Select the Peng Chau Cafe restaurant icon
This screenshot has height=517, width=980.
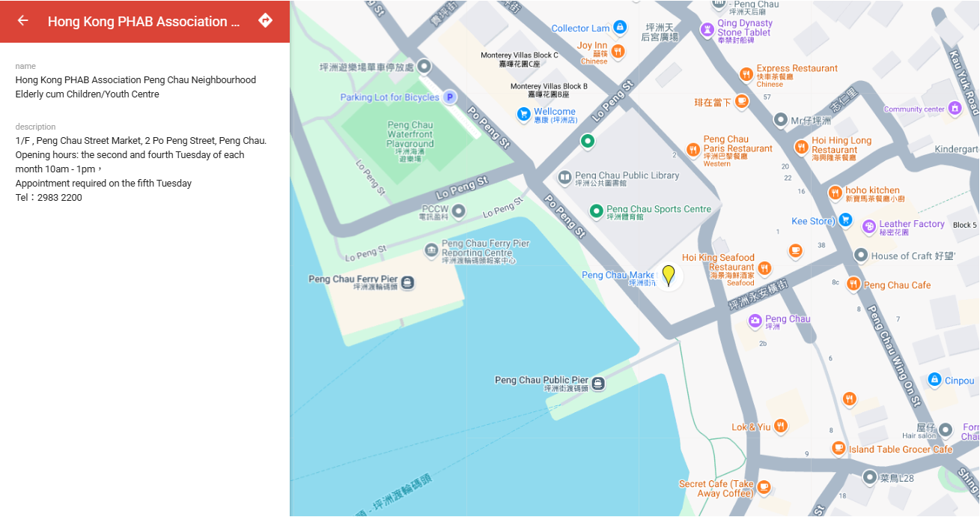(x=853, y=284)
